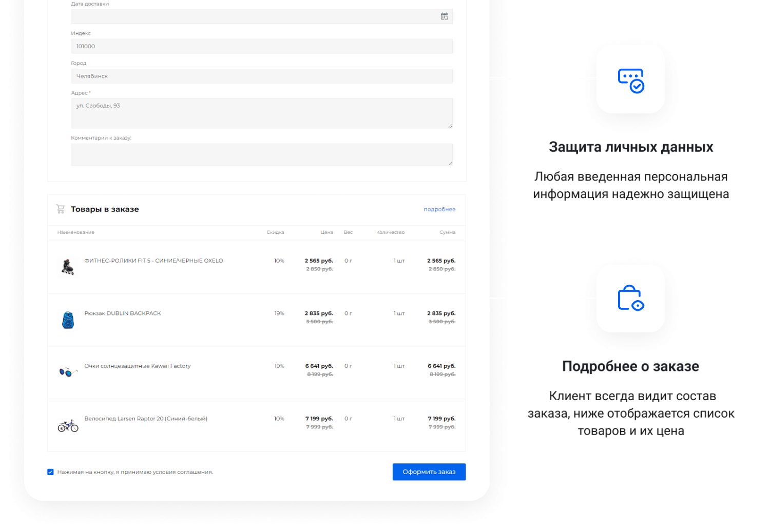The height and width of the screenshot is (532, 770).
Task: Select Очки солнцезащитные Kawaii Factory title
Action: (138, 366)
